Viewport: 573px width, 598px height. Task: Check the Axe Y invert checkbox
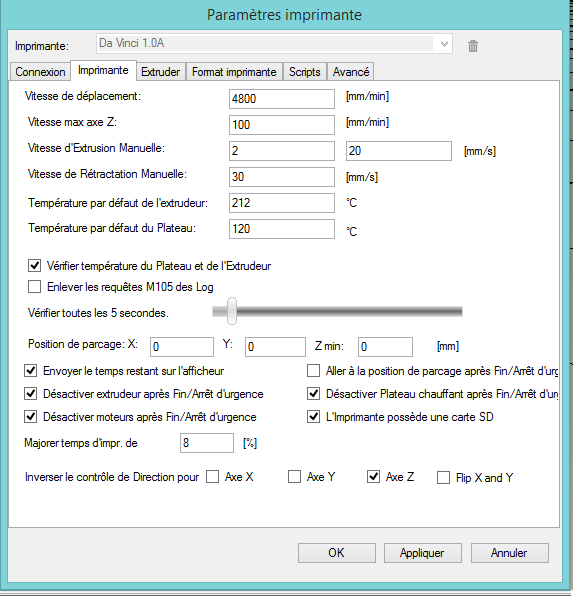(294, 477)
